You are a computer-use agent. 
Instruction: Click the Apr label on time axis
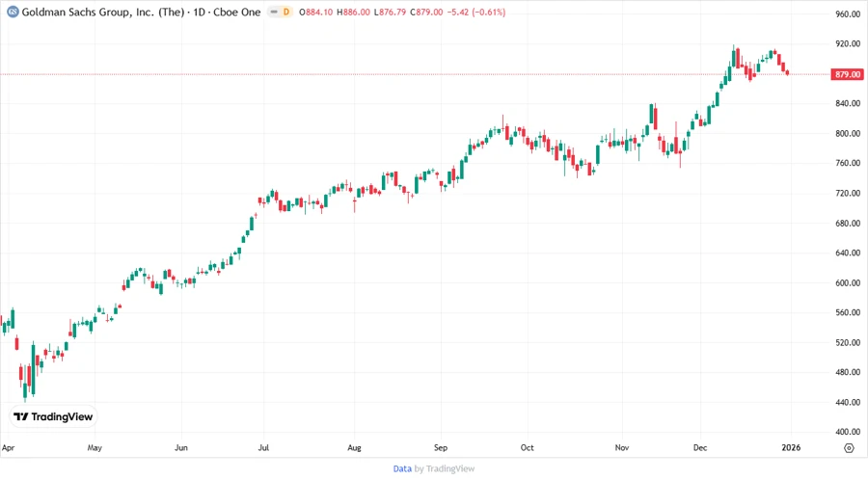pos(8,447)
